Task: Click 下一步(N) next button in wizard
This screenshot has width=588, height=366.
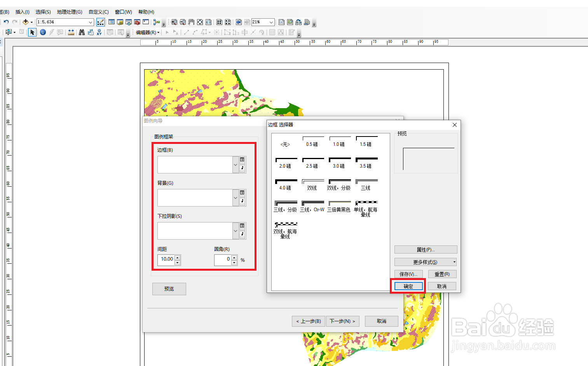Action: (x=342, y=321)
